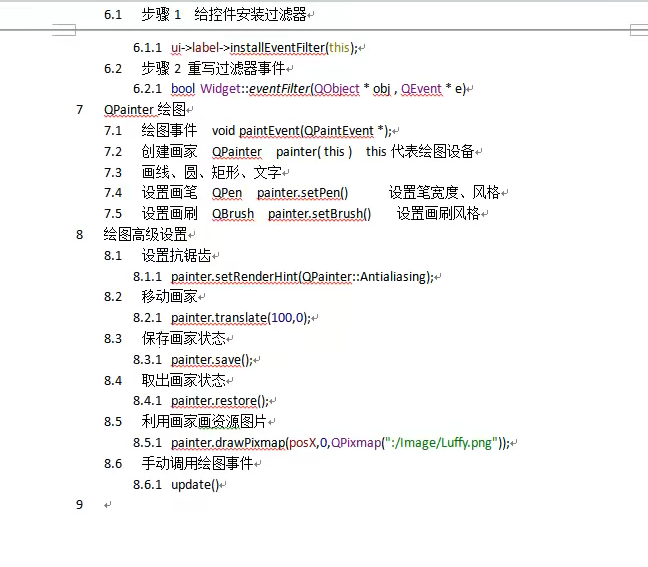The width and height of the screenshot is (648, 567).
Task: Click the line 'painter.setRenderHint(QPainter::Antialiasing);'
Action: [x=303, y=276]
